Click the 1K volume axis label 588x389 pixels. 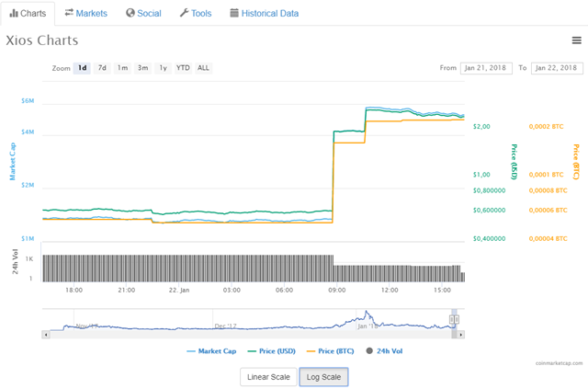[29, 259]
